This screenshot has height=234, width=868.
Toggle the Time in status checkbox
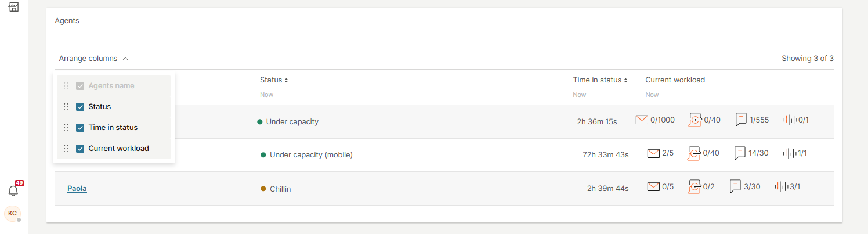coord(81,128)
